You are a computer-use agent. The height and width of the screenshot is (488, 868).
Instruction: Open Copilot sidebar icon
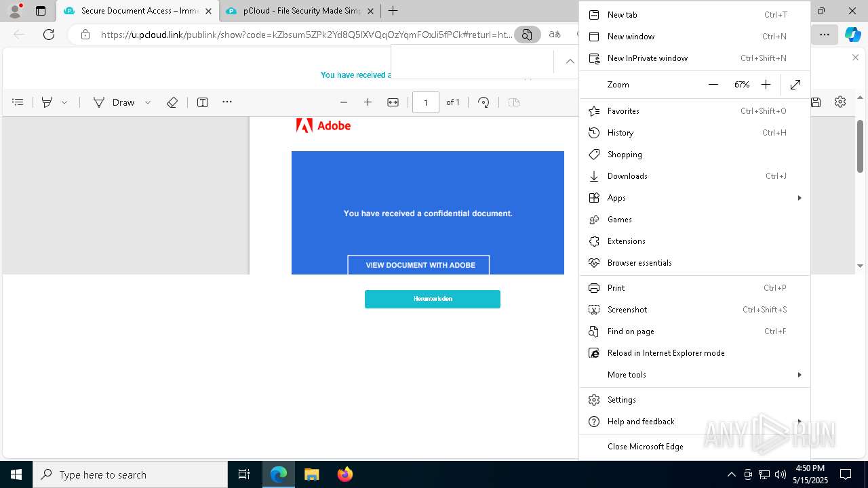(x=852, y=35)
